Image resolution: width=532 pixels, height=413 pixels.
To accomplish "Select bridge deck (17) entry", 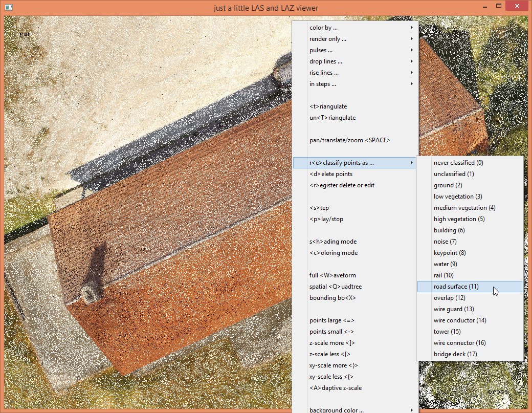I will [455, 354].
